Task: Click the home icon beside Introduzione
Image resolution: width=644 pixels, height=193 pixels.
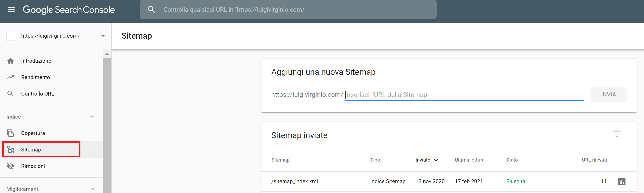Action: 10,61
